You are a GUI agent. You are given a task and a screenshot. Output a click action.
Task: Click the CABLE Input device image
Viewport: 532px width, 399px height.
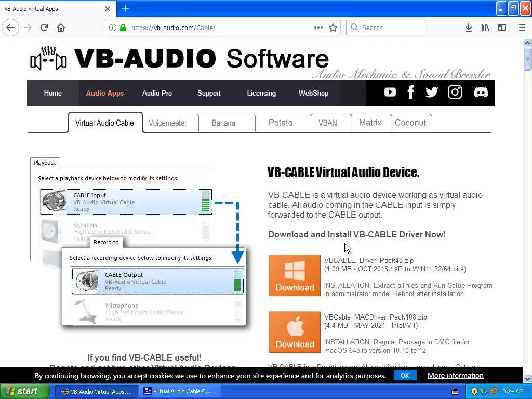coord(54,202)
